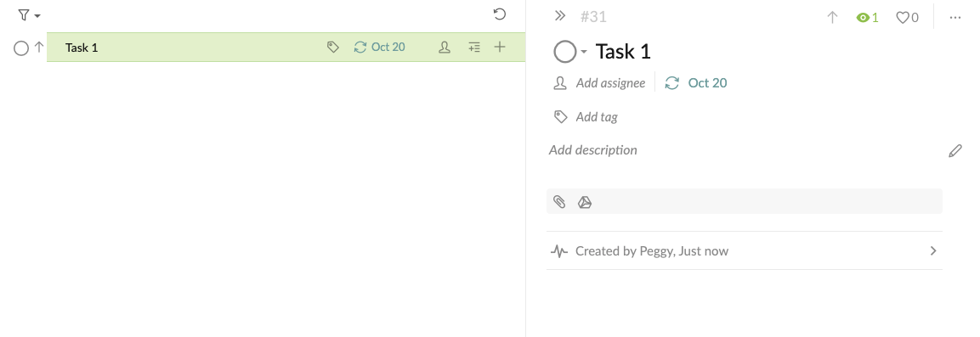Like the task with the heart icon
Screen dimensions: 980x337
tap(908, 18)
